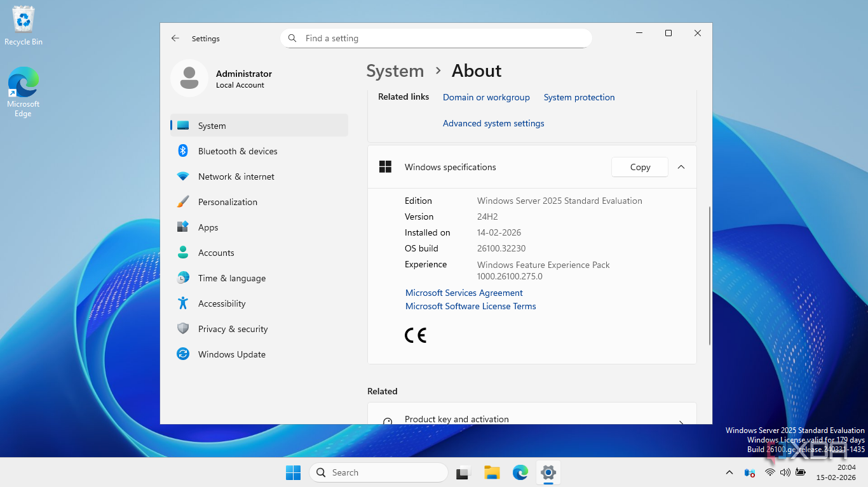Image resolution: width=868 pixels, height=487 pixels.
Task: Click the 'Windows Feature Experience Pack' text
Action: (x=543, y=265)
